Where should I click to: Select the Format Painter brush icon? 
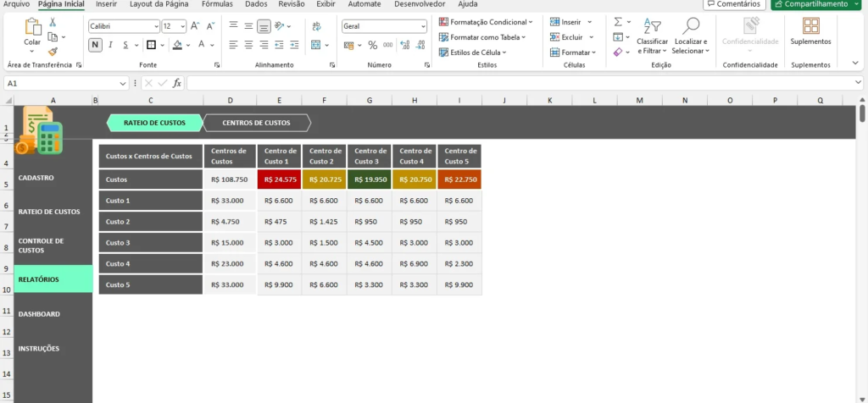(x=53, y=51)
